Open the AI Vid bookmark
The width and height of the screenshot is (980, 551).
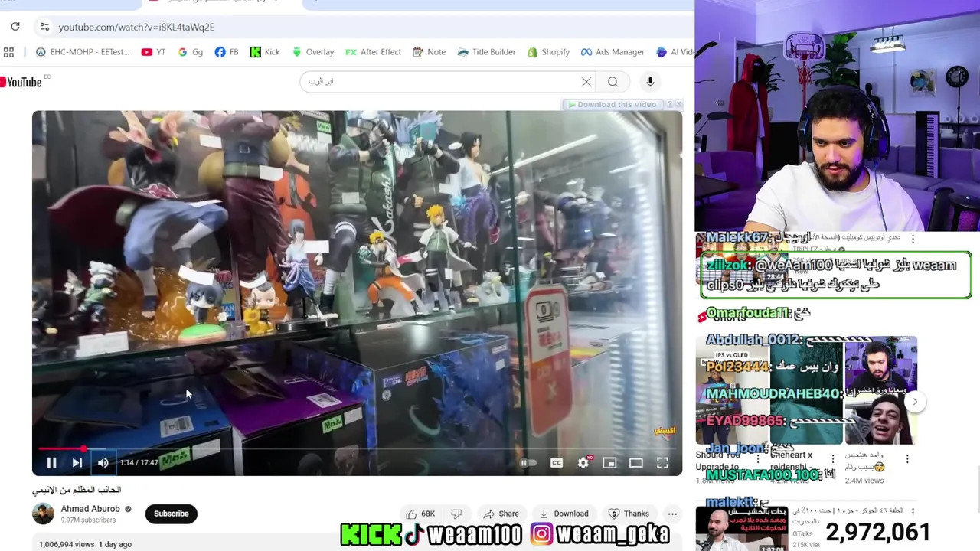(x=675, y=52)
